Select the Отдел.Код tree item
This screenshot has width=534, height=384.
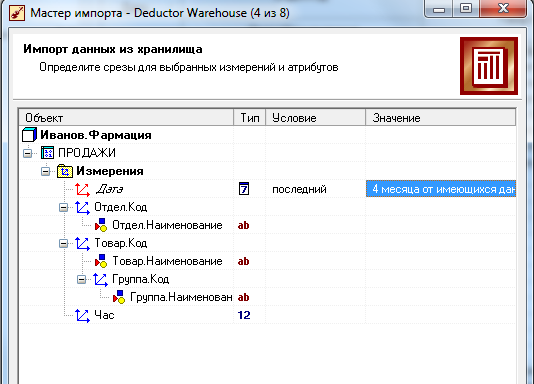121,207
